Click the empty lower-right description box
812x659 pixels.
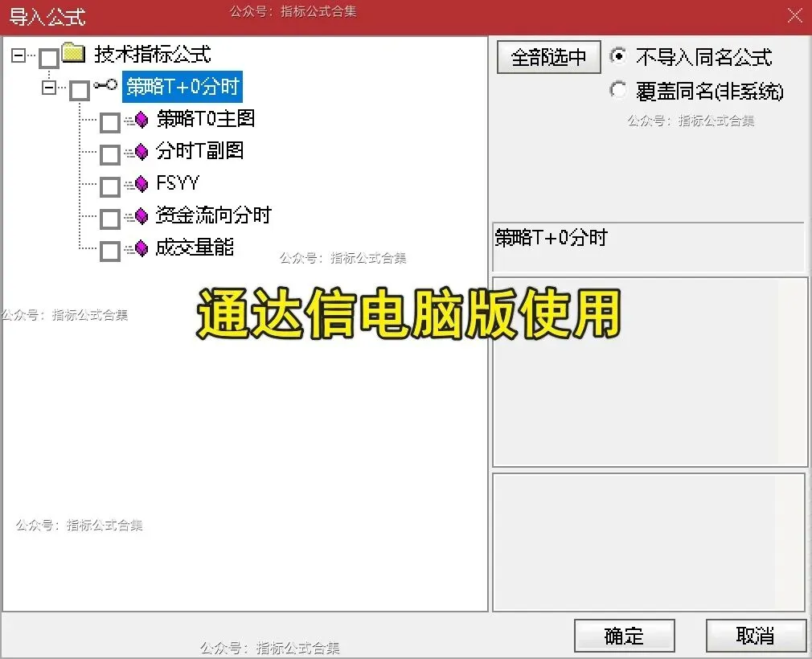point(648,542)
